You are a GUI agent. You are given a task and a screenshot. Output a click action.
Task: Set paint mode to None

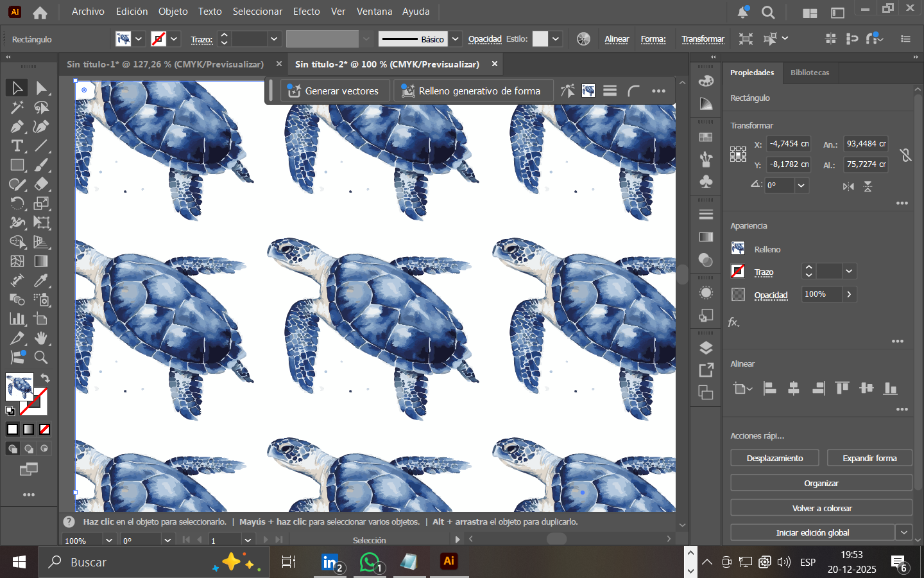coord(45,430)
